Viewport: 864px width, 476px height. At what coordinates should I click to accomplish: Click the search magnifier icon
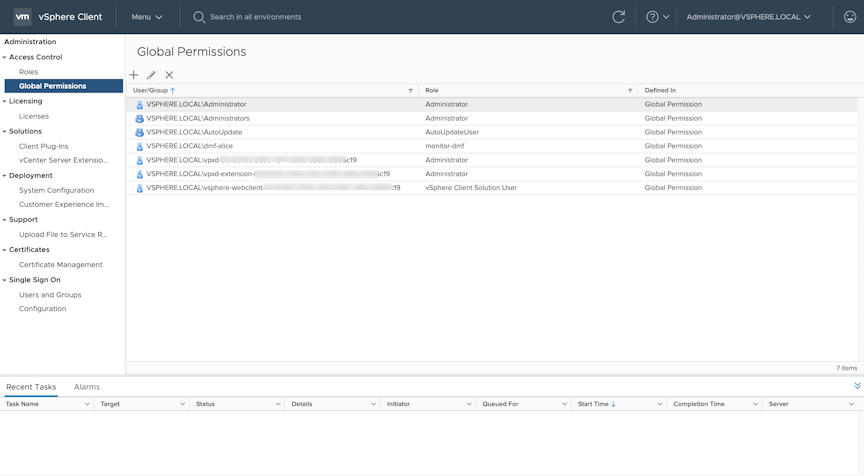(x=199, y=17)
